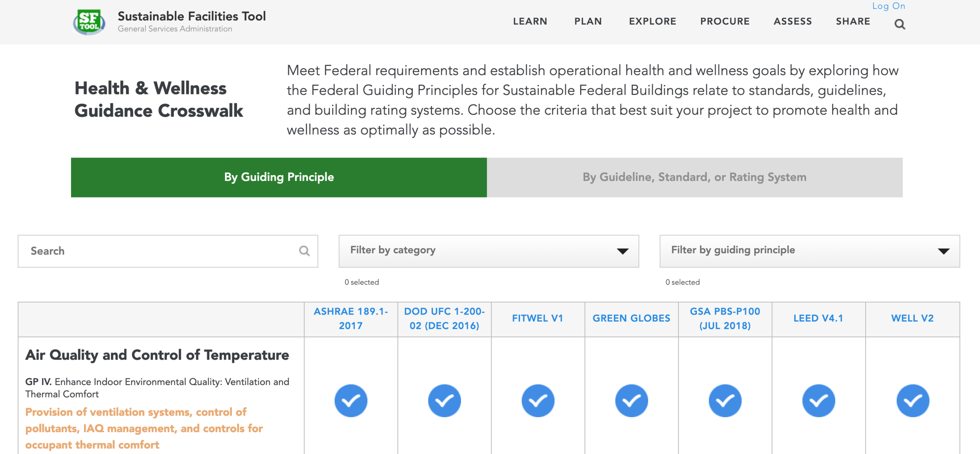Click the Green Globes checkmark for Air Quality
Image resolution: width=980 pixels, height=454 pixels.
point(632,400)
